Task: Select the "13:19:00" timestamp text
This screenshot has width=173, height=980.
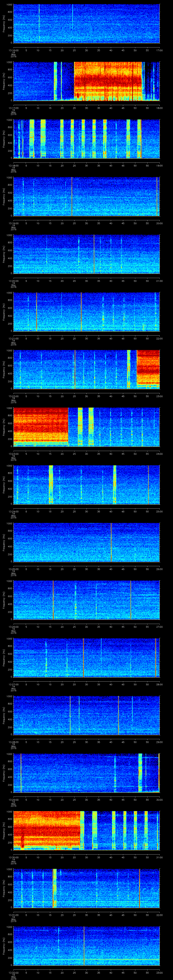Action: 13,223
